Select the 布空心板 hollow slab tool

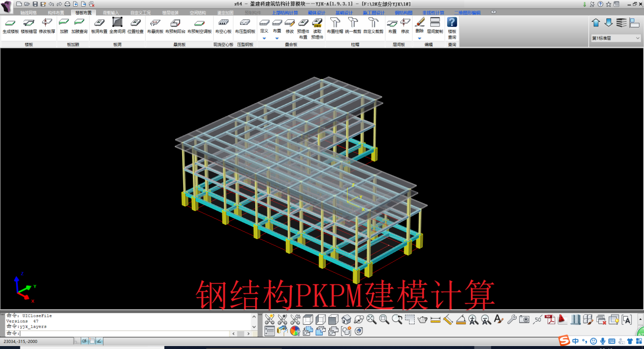223,26
